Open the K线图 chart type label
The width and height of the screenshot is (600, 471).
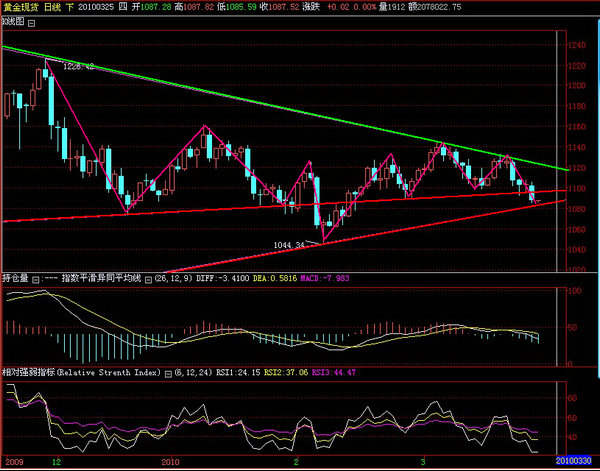12,19
